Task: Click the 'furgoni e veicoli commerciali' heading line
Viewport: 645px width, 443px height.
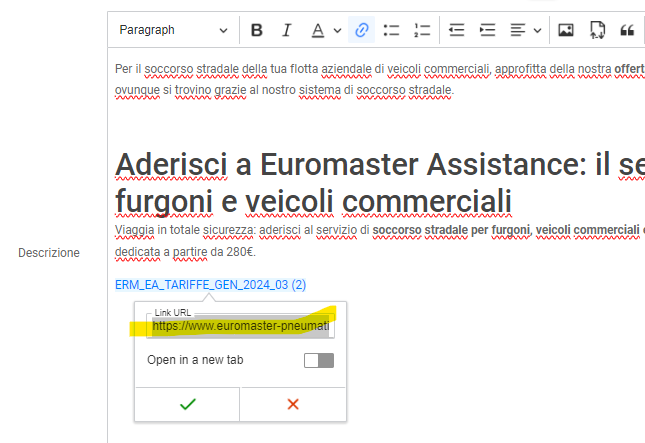Action: click(x=313, y=202)
